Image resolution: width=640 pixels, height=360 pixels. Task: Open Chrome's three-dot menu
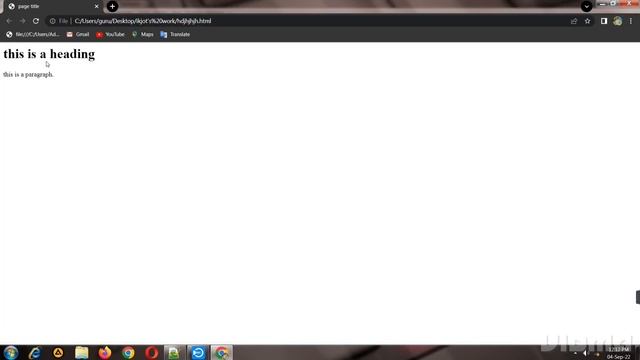click(631, 21)
